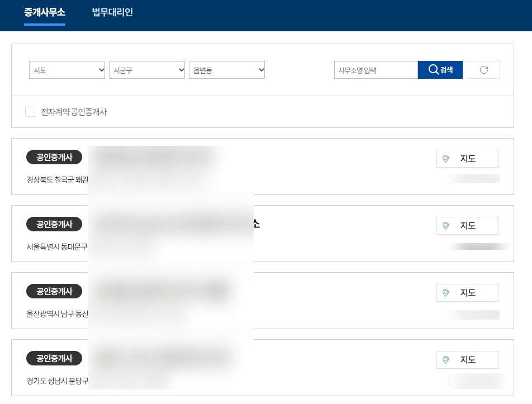
Task: Select the 공인중개사 badge of 성남시 listing
Action: (x=54, y=358)
